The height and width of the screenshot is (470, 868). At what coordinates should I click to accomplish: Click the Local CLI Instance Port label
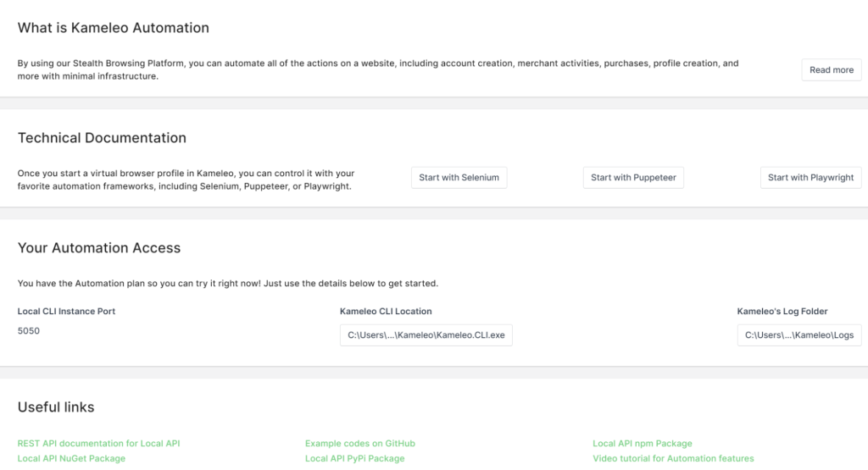point(66,312)
